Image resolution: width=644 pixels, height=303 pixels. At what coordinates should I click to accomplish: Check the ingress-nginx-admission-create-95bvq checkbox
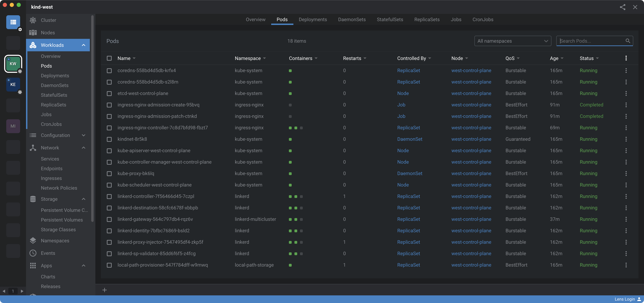point(109,105)
